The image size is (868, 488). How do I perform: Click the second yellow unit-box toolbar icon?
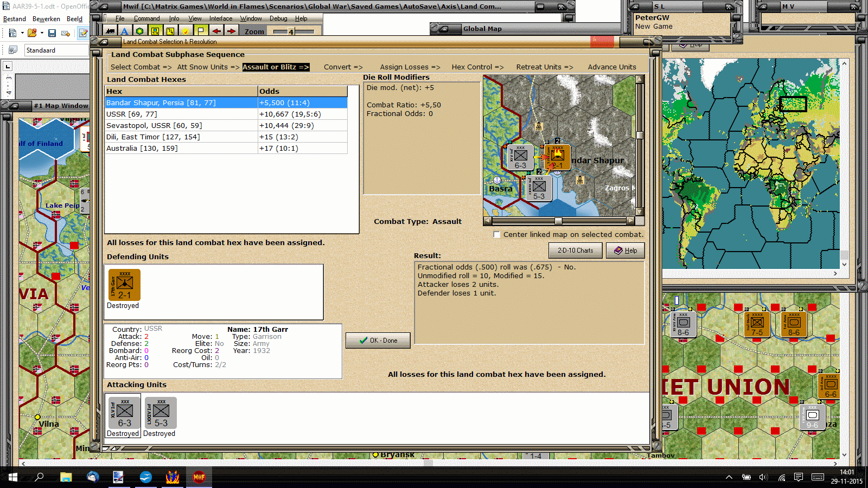coord(170,31)
